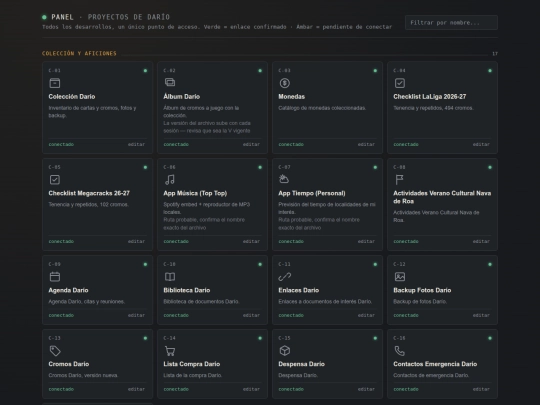Image resolution: width=540 pixels, height=405 pixels.
Task: Open the Agenda Darío title
Action: 68,290
